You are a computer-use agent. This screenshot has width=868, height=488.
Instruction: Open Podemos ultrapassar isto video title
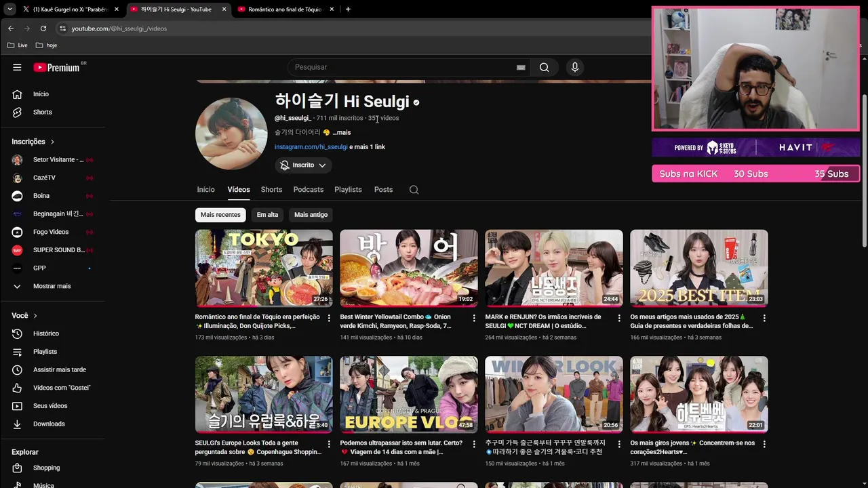pyautogui.click(x=401, y=447)
